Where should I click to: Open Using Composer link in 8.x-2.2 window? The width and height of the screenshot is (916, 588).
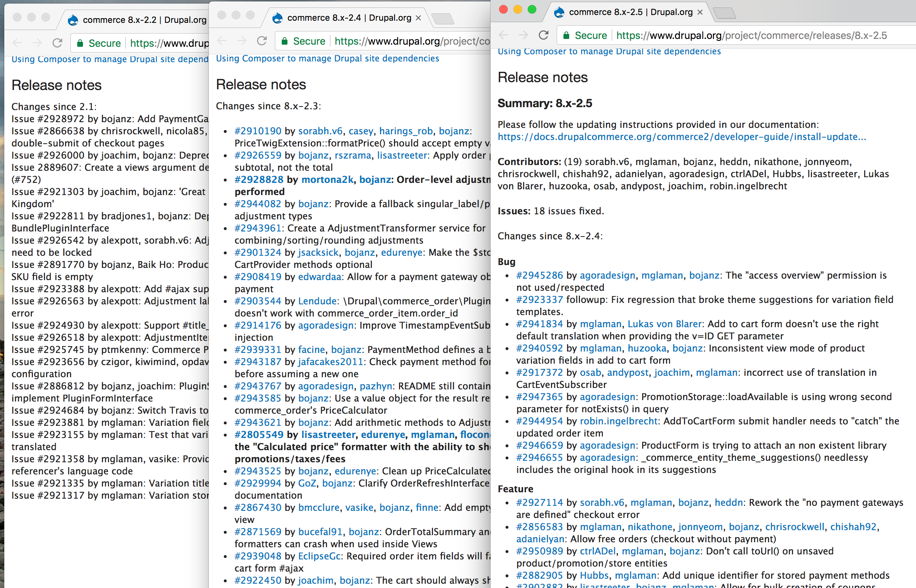tap(110, 59)
